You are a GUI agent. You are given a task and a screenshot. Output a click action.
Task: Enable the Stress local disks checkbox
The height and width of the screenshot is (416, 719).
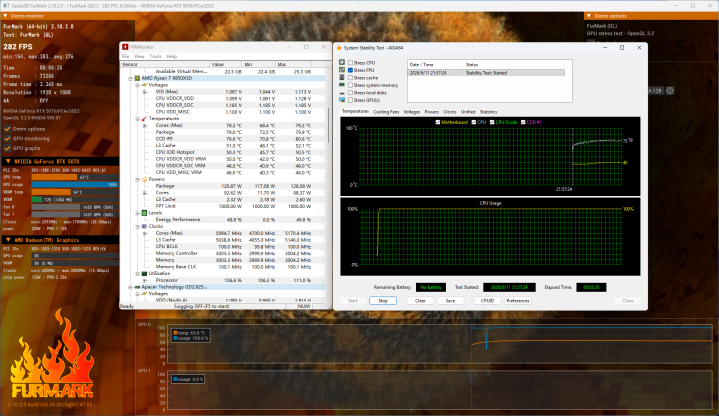(x=350, y=93)
